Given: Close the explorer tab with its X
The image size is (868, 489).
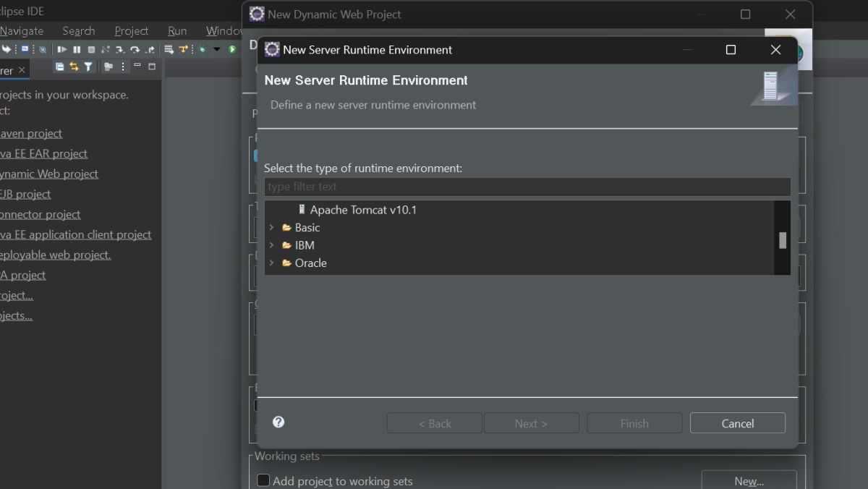Looking at the screenshot, I should coord(22,70).
